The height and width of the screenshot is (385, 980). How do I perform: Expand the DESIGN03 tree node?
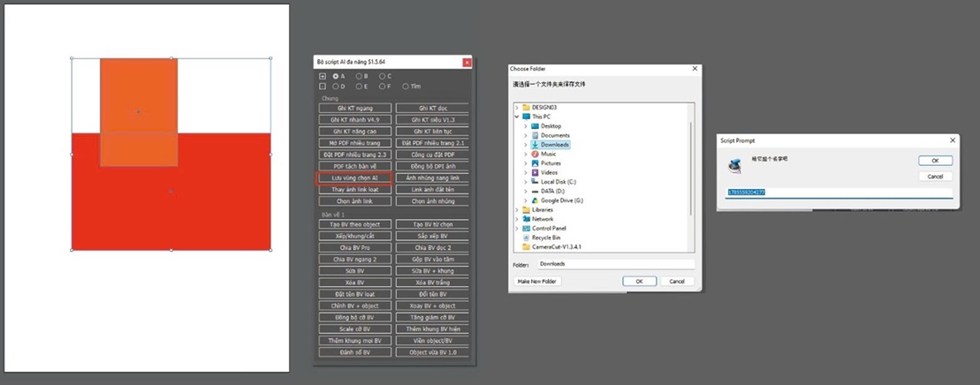517,108
